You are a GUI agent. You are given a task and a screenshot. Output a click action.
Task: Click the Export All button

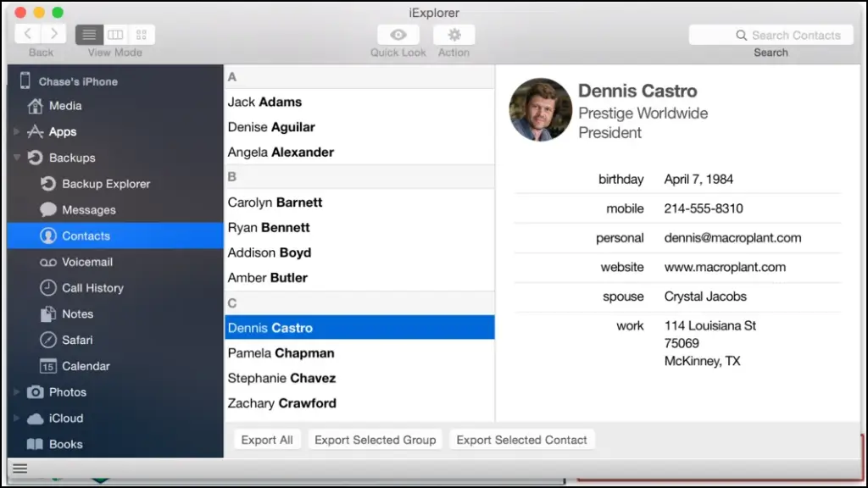267,440
